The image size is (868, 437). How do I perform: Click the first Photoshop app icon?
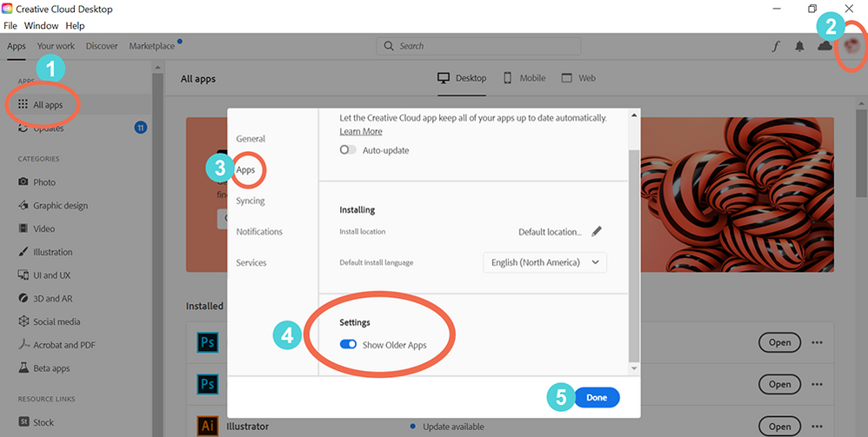(x=208, y=343)
